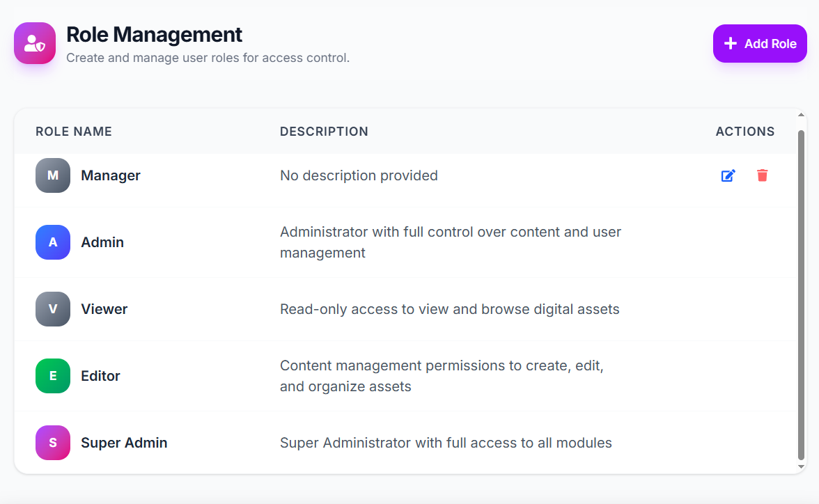Click the DESCRIPTION column header
819x504 pixels.
(324, 132)
